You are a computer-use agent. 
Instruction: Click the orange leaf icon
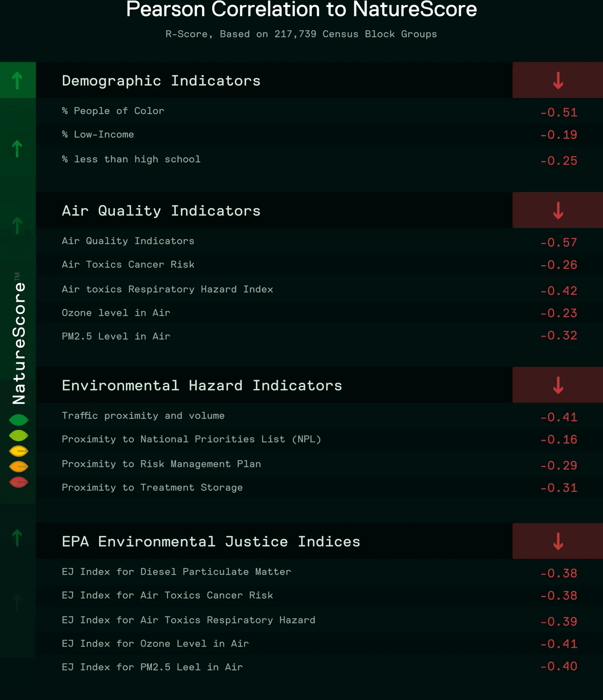pos(18,467)
